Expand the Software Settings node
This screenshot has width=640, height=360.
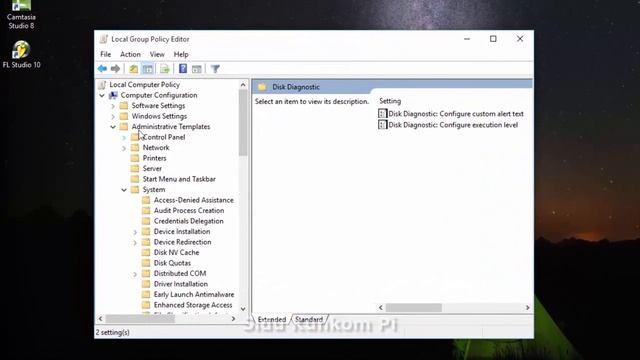(113, 106)
